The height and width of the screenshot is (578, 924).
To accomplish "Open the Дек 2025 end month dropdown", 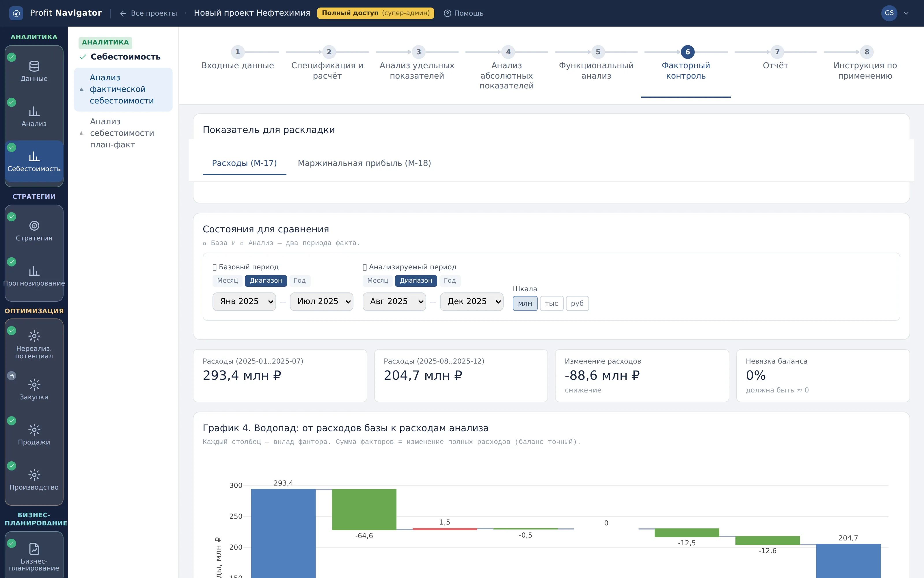I will point(472,302).
